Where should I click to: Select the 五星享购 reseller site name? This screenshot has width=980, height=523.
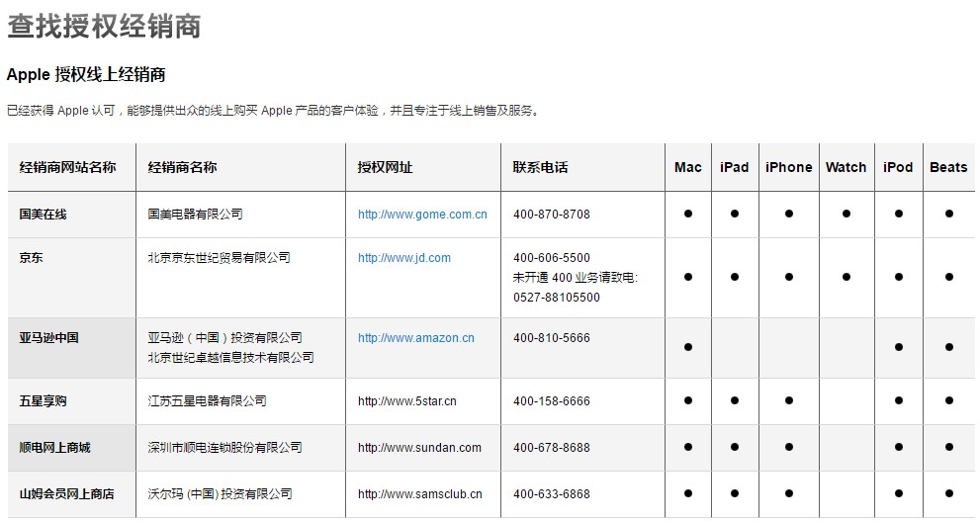43,401
